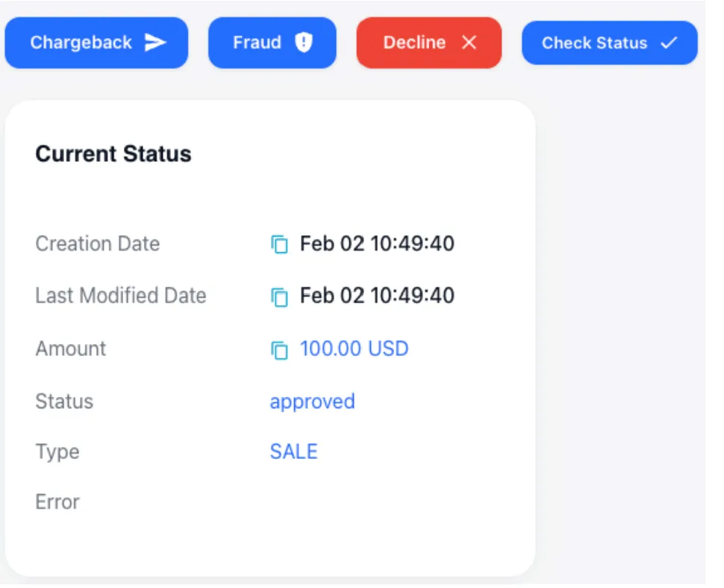Image resolution: width=724 pixels, height=588 pixels.
Task: Copy the Creation Date value using copy icon
Action: click(x=279, y=245)
